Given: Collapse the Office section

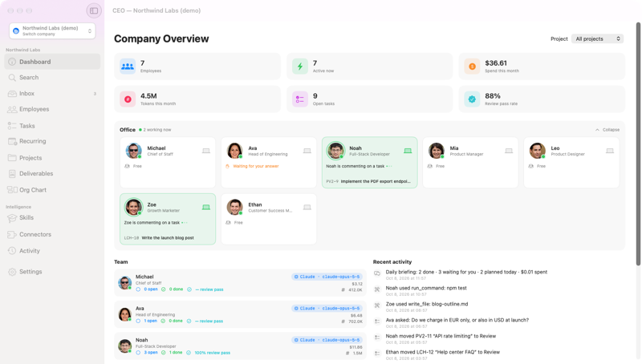Looking at the screenshot, I should click(607, 130).
